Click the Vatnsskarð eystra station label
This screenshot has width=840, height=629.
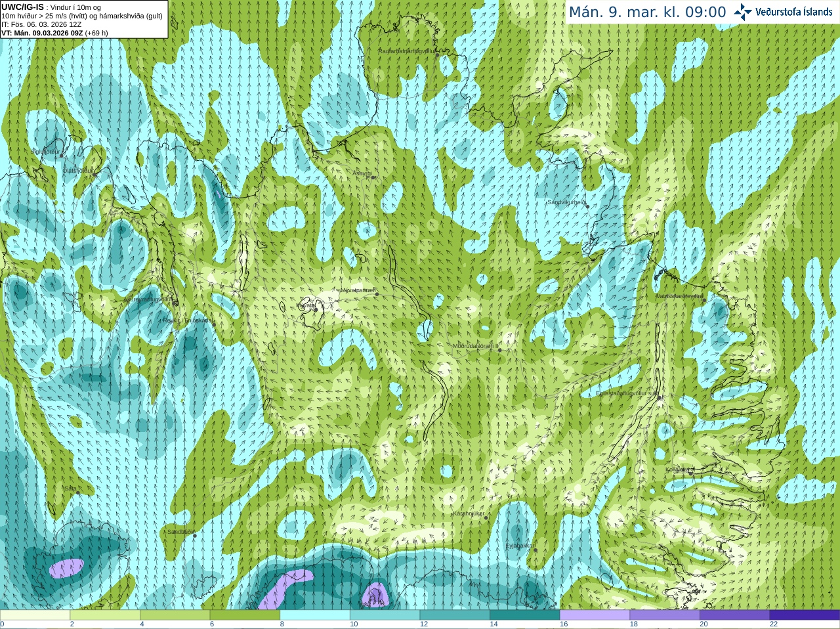pos(679,296)
